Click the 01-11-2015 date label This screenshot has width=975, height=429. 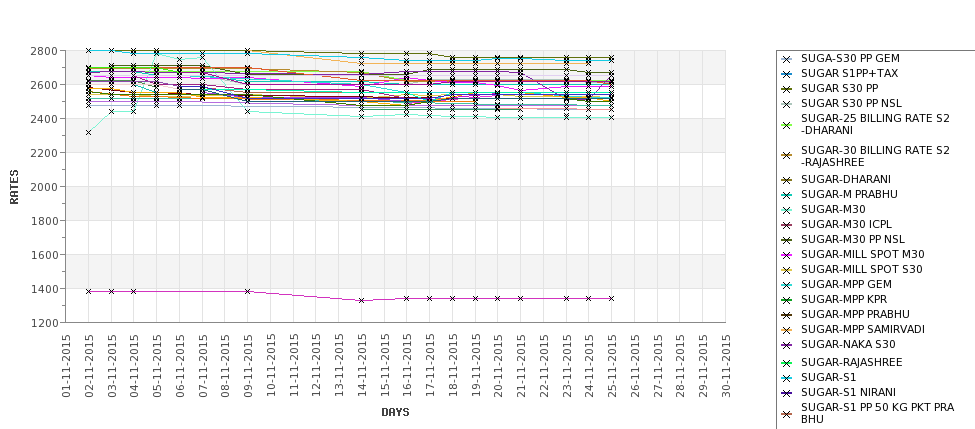[x=66, y=366]
